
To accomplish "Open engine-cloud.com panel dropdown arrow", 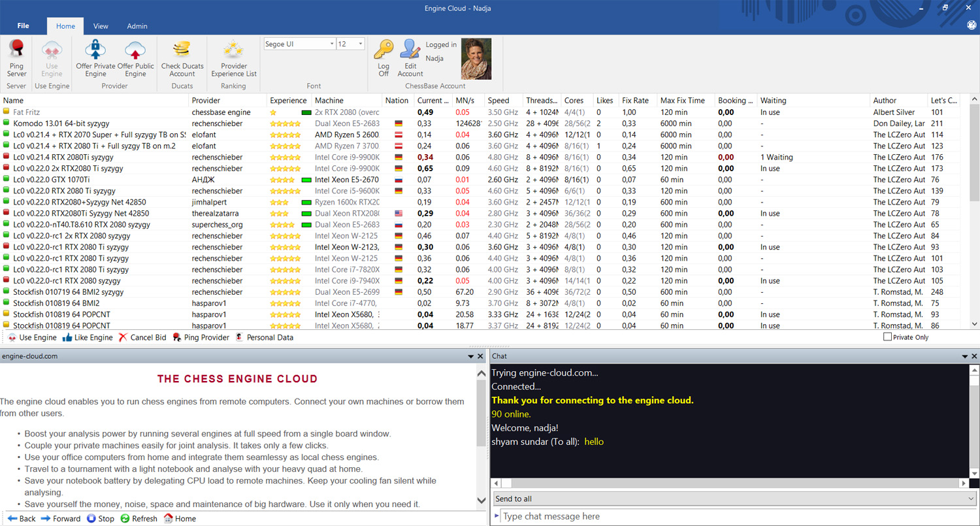I will (470, 357).
